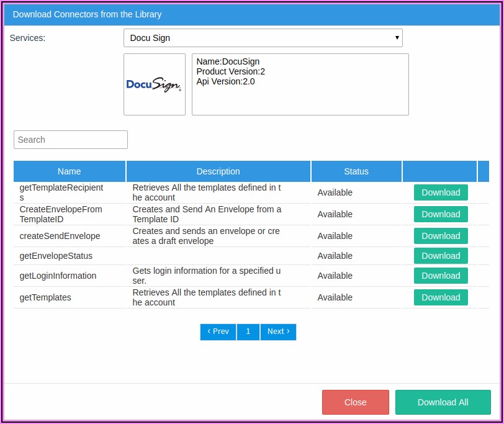Download the getTemplateRecipients connector
This screenshot has height=424, width=504.
click(x=441, y=192)
